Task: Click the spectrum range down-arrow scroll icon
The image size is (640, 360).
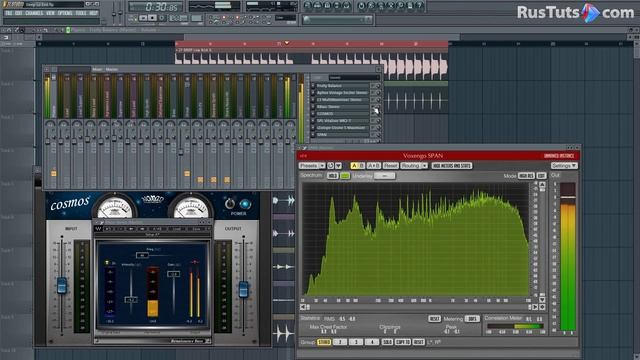Action: tap(542, 299)
